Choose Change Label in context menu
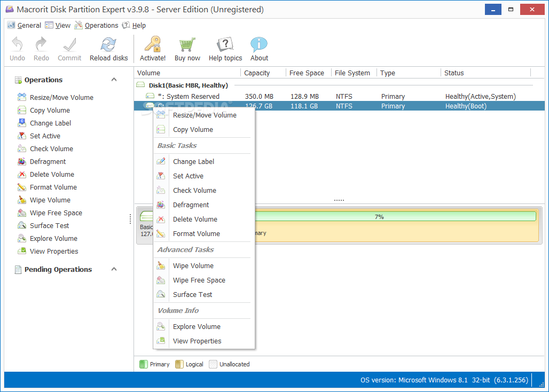Viewport: 549px width, 392px height. pyautogui.click(x=204, y=161)
